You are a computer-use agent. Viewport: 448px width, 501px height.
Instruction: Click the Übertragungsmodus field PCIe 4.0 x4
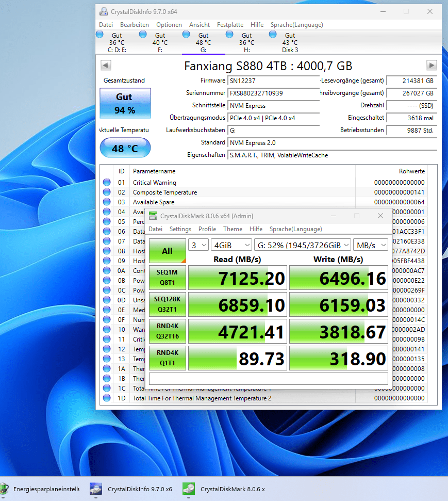[273, 118]
